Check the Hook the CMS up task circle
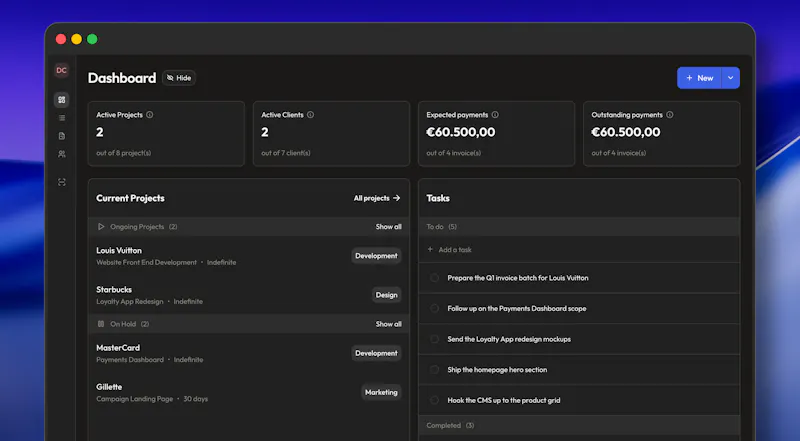The image size is (800, 441). click(x=434, y=401)
